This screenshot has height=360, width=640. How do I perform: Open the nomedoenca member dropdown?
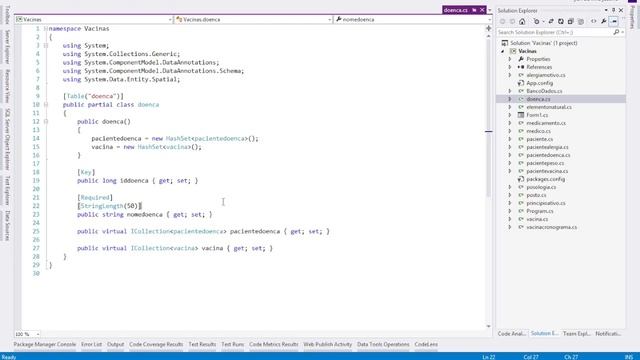489,19
